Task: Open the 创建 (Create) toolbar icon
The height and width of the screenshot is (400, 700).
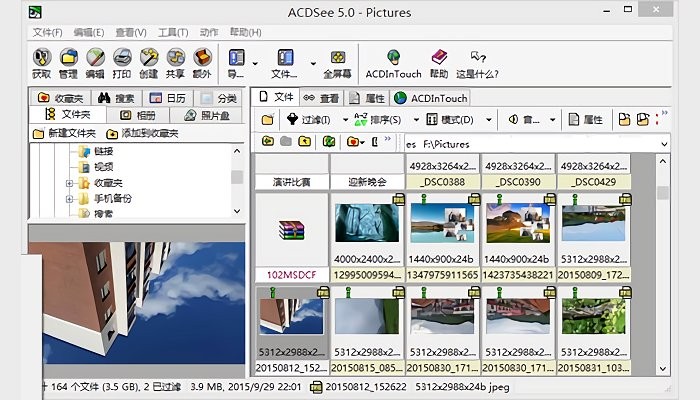Action: point(149,58)
